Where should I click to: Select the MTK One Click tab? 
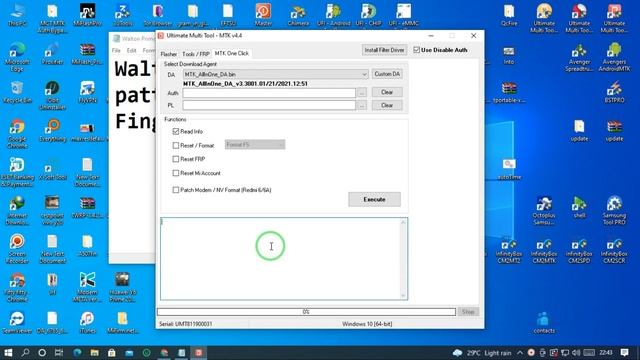coord(231,53)
